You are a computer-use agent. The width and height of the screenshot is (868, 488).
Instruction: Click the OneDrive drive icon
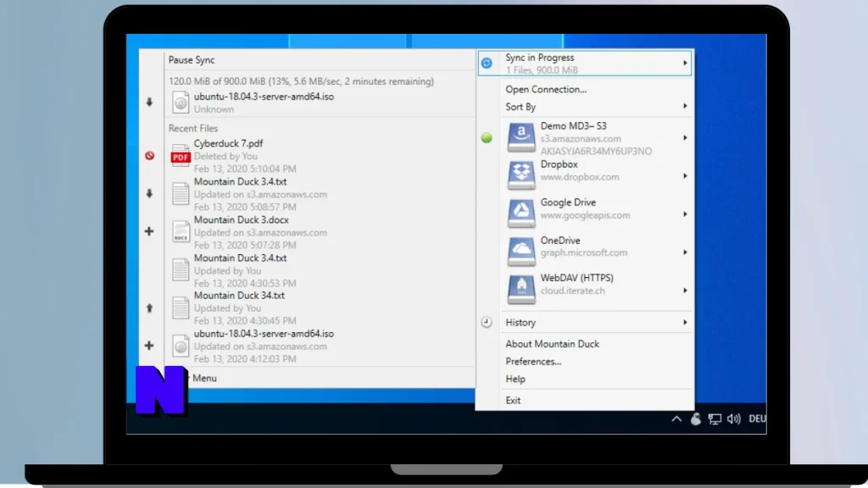521,252
